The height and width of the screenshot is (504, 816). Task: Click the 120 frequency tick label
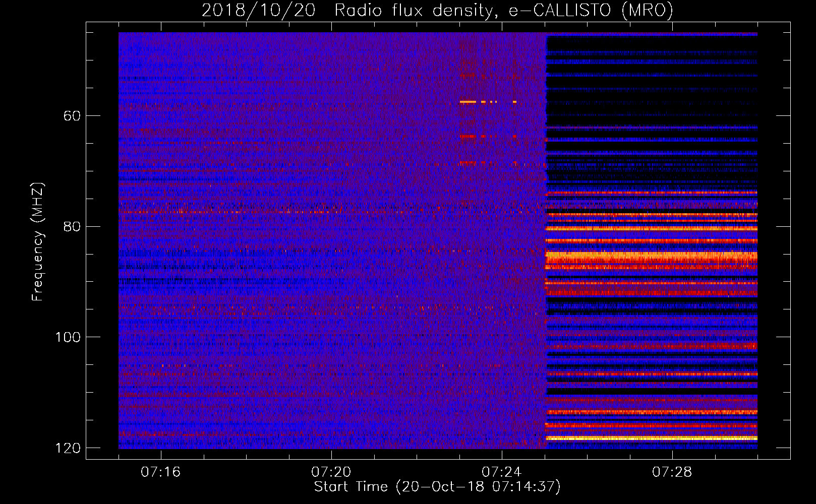68,448
